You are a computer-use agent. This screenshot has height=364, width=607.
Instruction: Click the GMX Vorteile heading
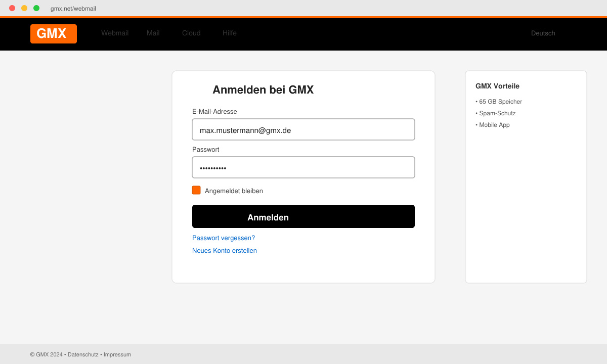pos(497,86)
